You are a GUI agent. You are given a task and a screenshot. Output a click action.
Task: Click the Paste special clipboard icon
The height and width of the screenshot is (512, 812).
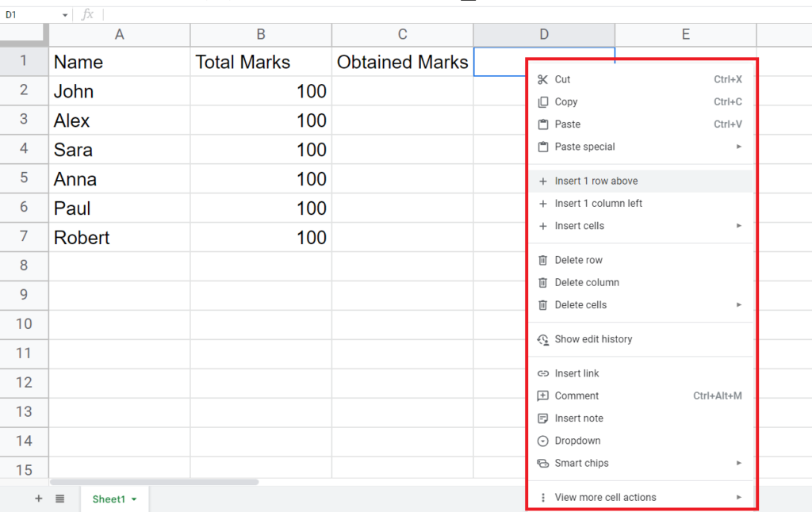point(542,147)
